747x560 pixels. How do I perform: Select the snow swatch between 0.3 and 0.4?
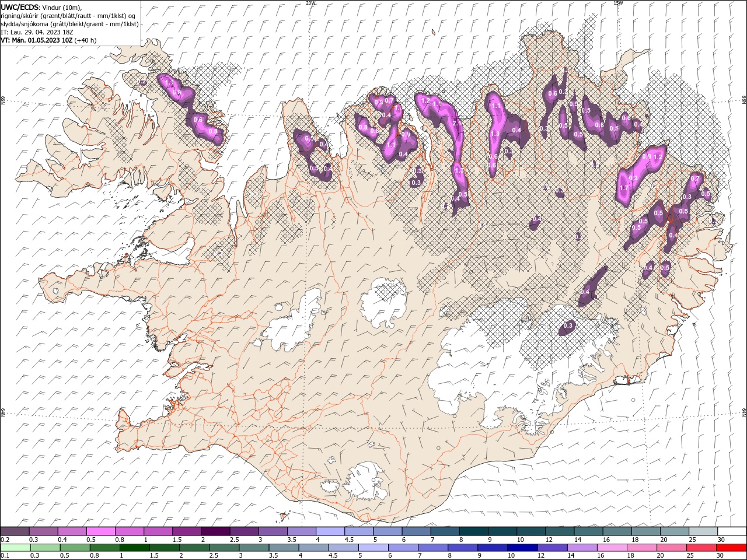[x=44, y=531]
